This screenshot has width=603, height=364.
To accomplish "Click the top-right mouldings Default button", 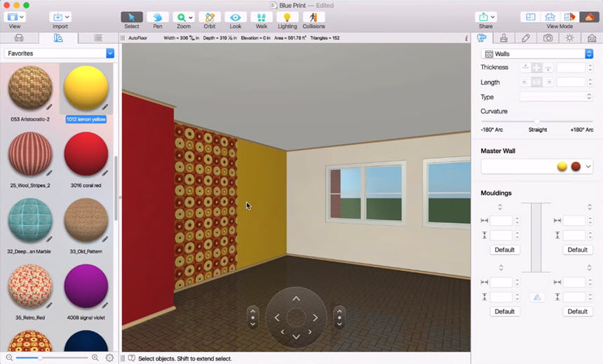I will click(577, 250).
